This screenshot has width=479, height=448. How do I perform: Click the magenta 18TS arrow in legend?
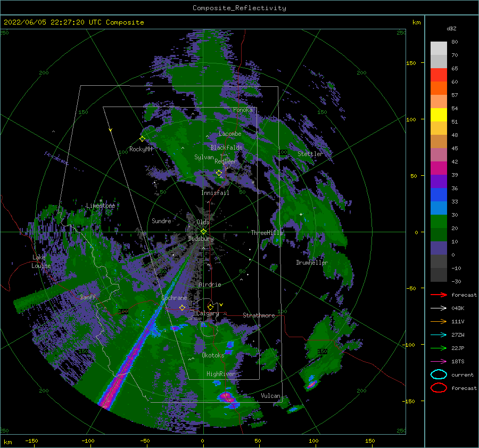439,362
